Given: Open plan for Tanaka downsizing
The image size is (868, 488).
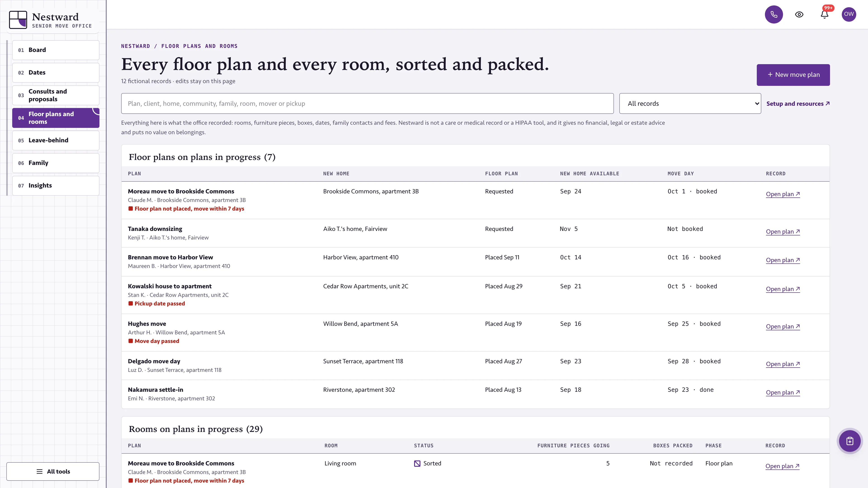Looking at the screenshot, I should pyautogui.click(x=783, y=232).
